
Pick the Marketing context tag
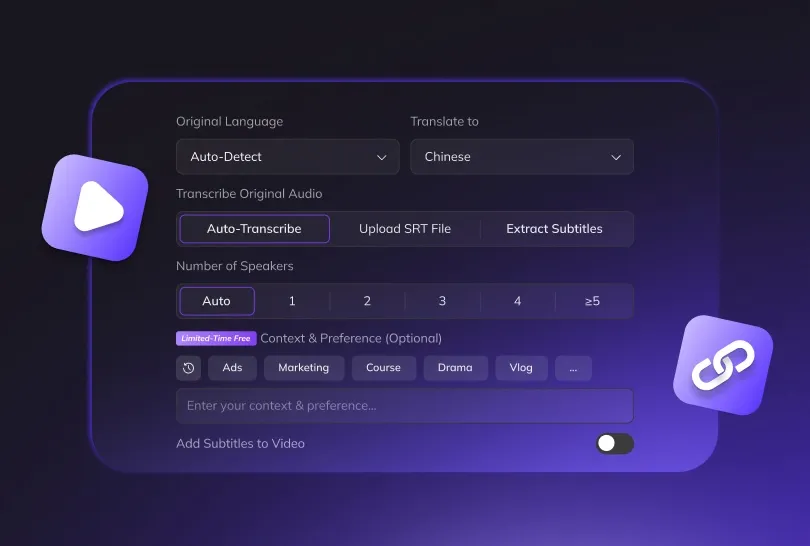(x=304, y=368)
